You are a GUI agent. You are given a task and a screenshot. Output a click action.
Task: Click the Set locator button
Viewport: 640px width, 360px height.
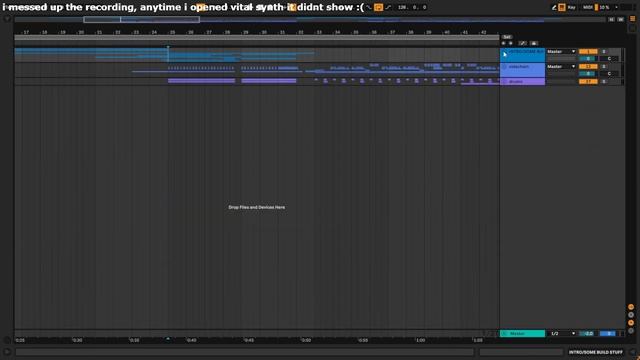click(x=507, y=37)
